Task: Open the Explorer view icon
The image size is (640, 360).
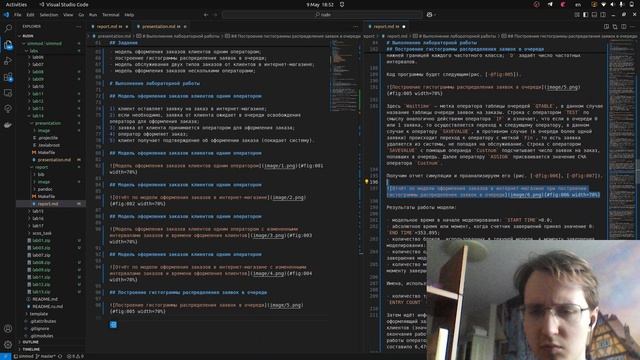Action: tap(8, 44)
